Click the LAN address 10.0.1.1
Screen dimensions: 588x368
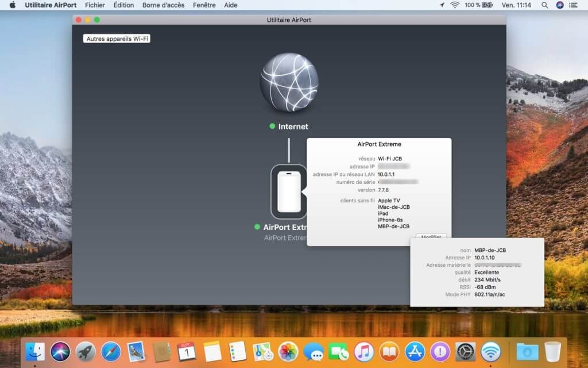(x=386, y=174)
